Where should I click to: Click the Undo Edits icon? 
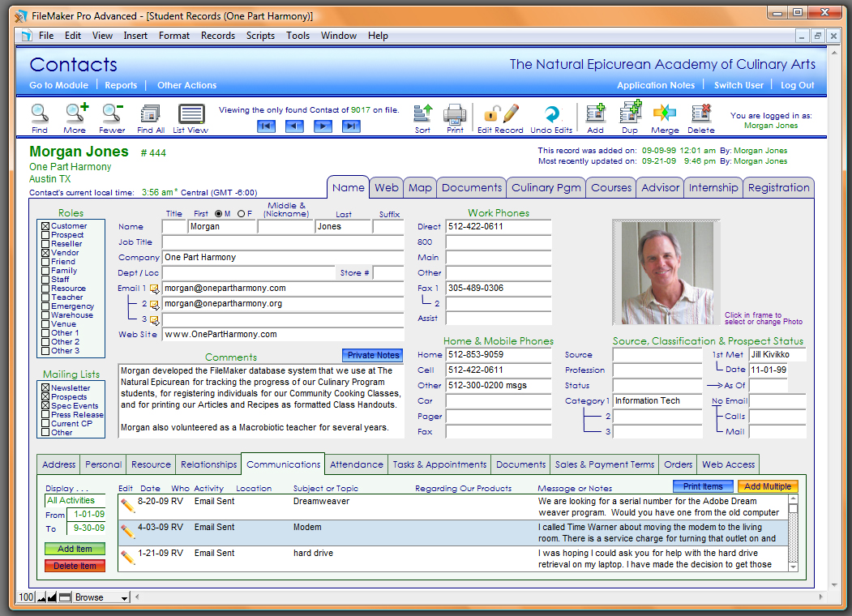[551, 113]
